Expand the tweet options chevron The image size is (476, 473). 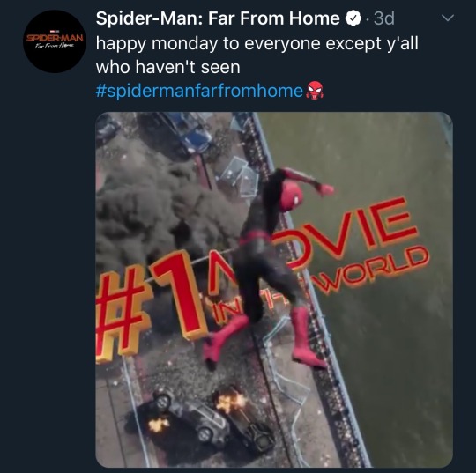(448, 18)
